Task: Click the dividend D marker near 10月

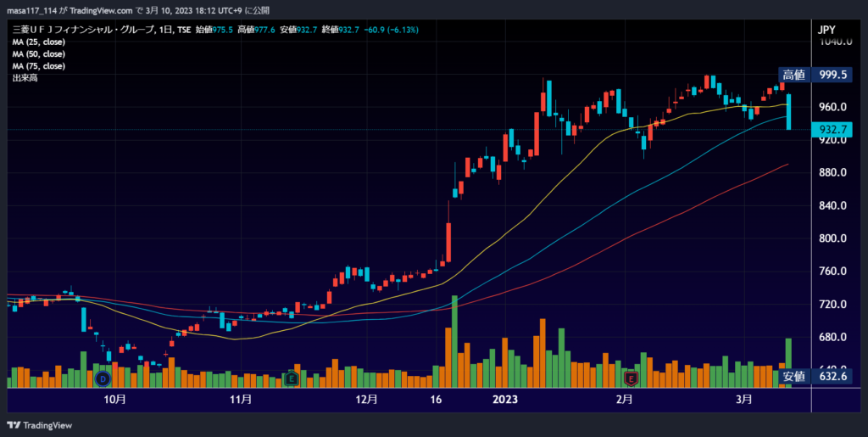Action: coord(103,379)
